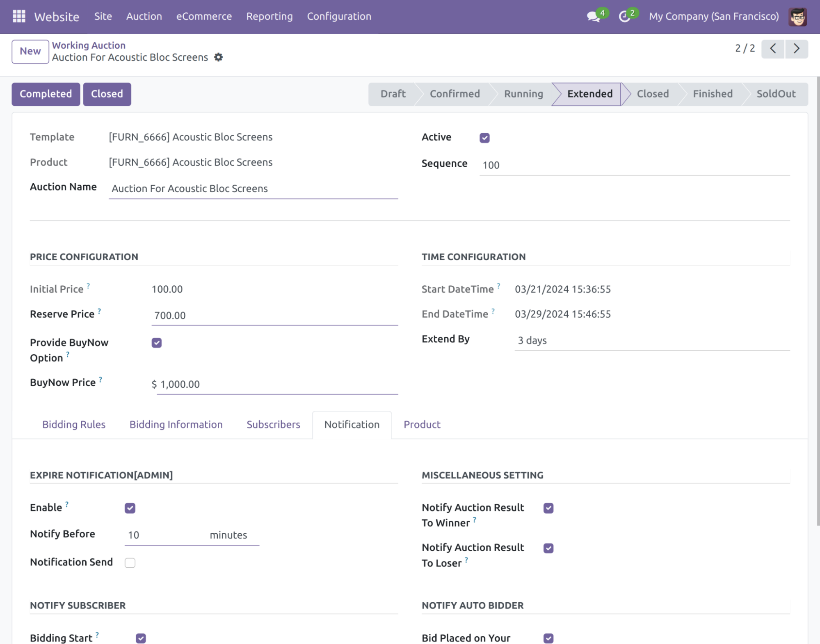
Task: Open the eCommerce menu
Action: click(204, 16)
